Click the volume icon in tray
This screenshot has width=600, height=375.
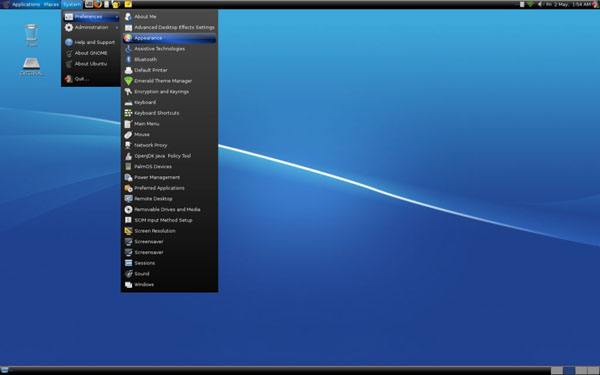pyautogui.click(x=540, y=4)
